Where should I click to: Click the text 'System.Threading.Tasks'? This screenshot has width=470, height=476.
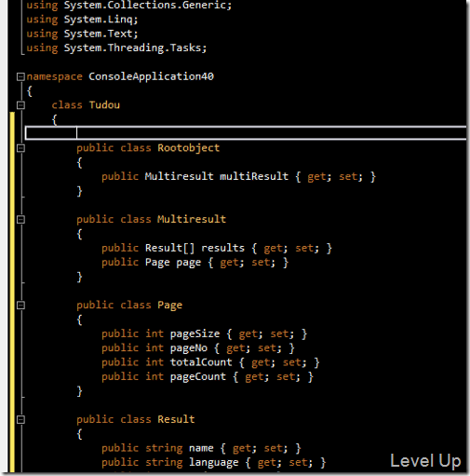132,48
